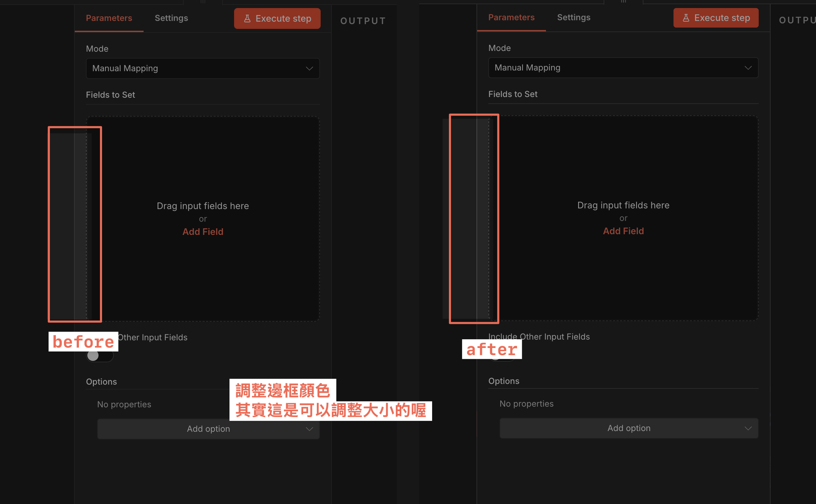Expand the left Add option dropdown
The image size is (816, 504).
pos(208,429)
